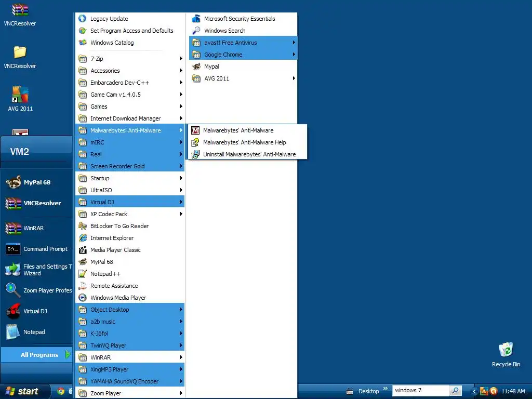
Task: Open UltraISO program group
Action: 129,190
